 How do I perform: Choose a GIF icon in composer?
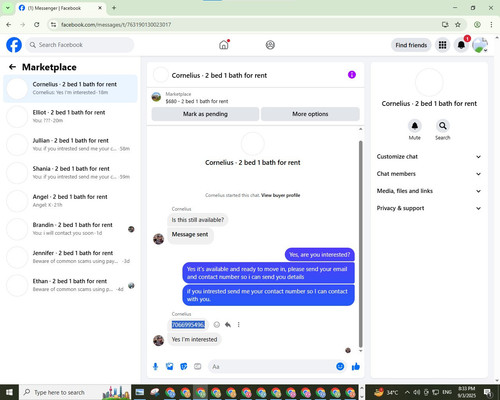click(x=198, y=367)
